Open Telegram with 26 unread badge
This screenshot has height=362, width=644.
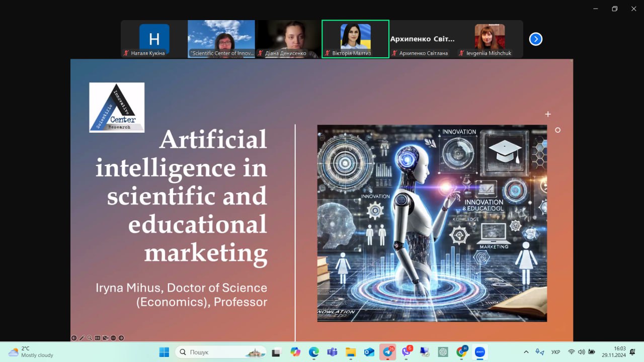point(388,352)
